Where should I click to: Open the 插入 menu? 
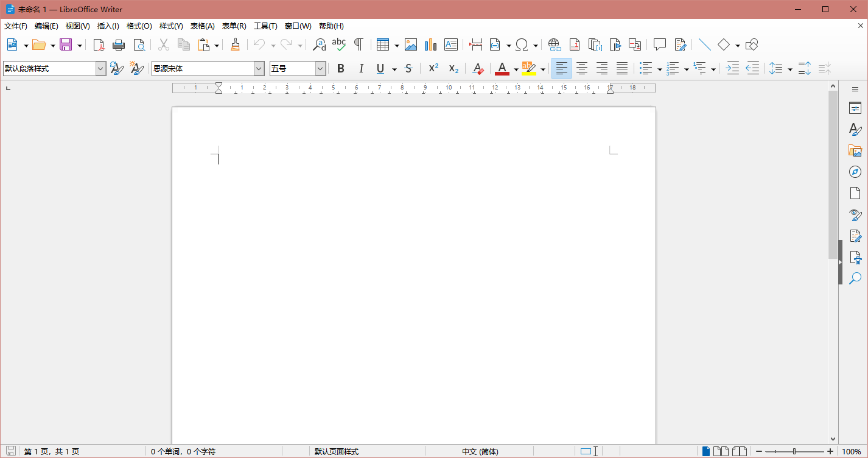point(108,26)
